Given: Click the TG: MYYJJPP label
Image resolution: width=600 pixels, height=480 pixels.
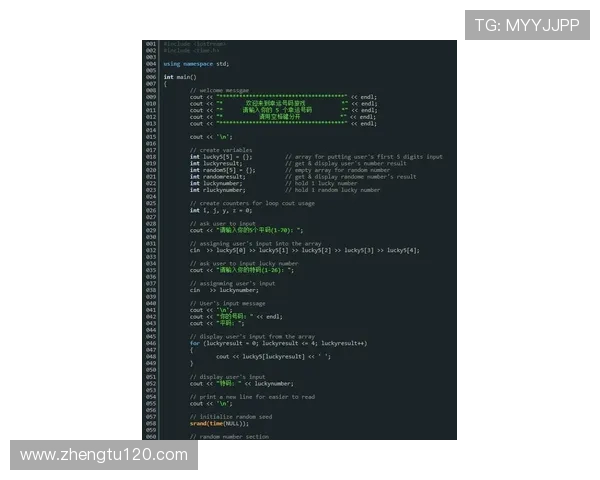Looking at the screenshot, I should 527,25.
